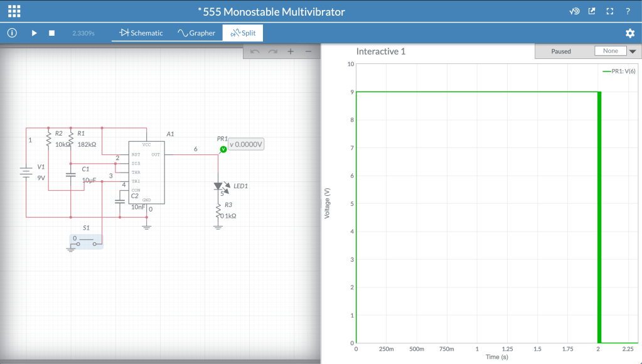The image size is (642, 364).
Task: Zoom out of the schematic
Action: 308,51
